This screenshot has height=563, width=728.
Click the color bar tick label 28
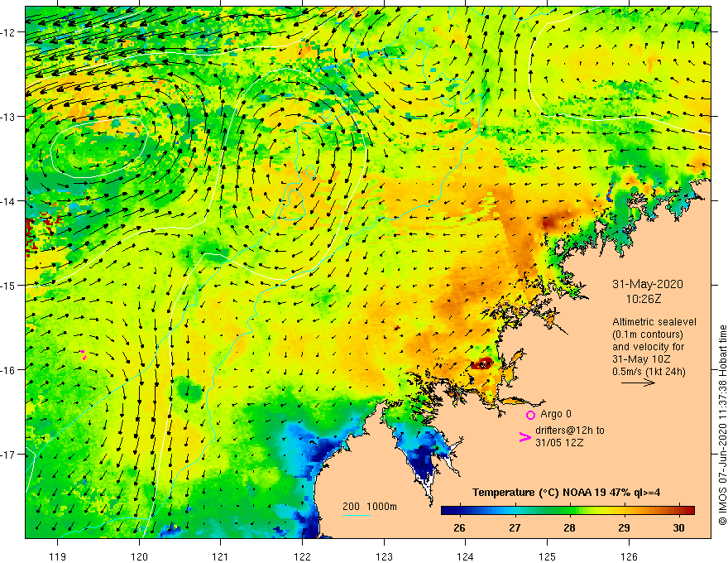[569, 527]
